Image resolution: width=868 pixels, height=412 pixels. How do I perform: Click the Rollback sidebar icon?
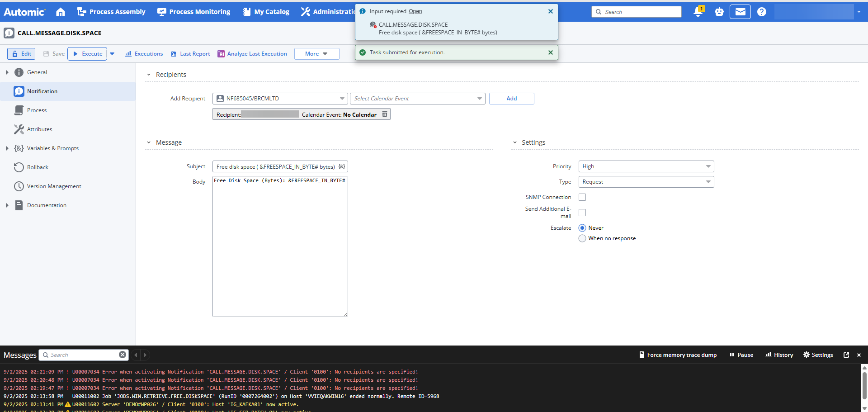click(x=19, y=167)
